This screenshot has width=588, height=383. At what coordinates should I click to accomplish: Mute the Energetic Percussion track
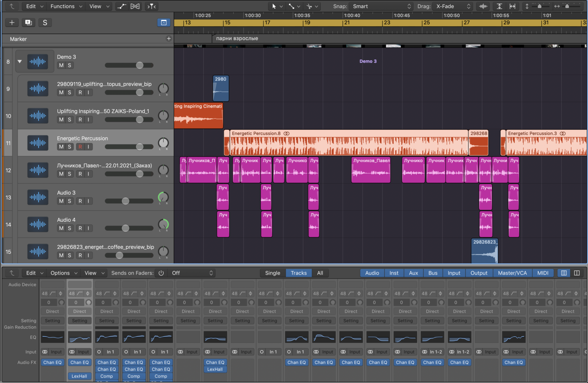pos(61,147)
